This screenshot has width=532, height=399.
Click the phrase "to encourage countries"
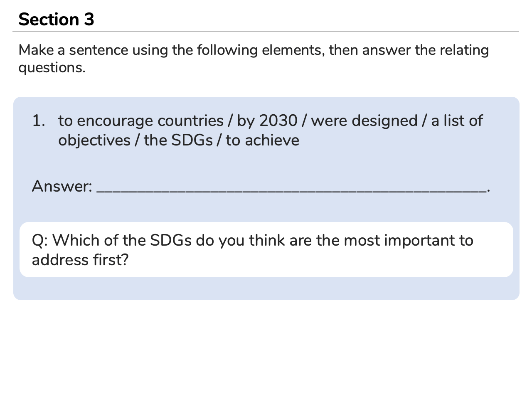click(141, 121)
